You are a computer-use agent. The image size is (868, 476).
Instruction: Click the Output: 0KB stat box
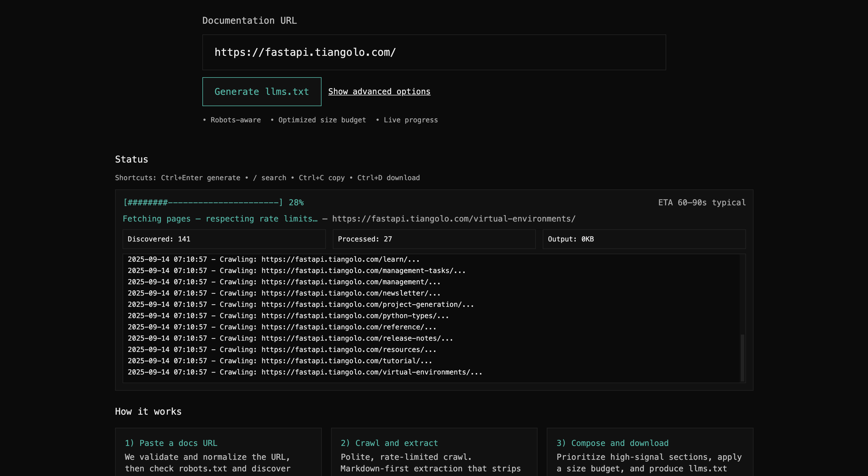click(x=644, y=239)
